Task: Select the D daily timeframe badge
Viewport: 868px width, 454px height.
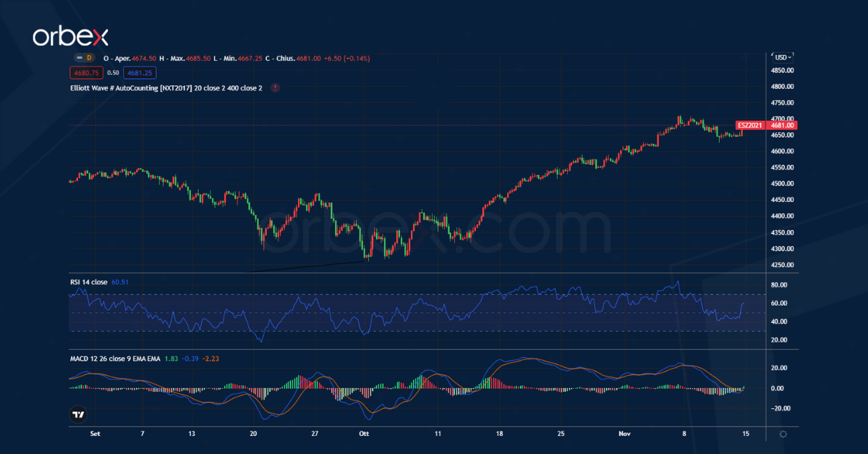Action: 89,58
